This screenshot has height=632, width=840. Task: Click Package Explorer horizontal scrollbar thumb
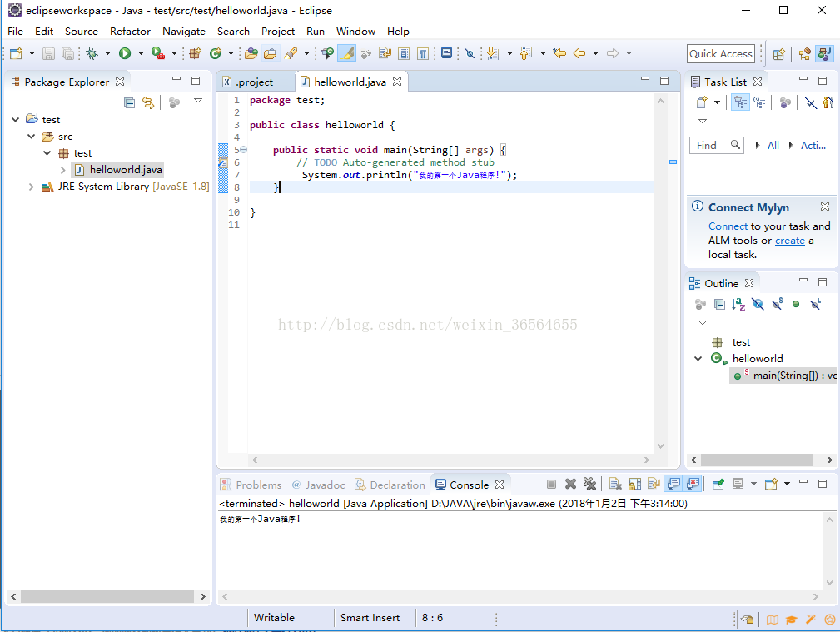pyautogui.click(x=107, y=596)
